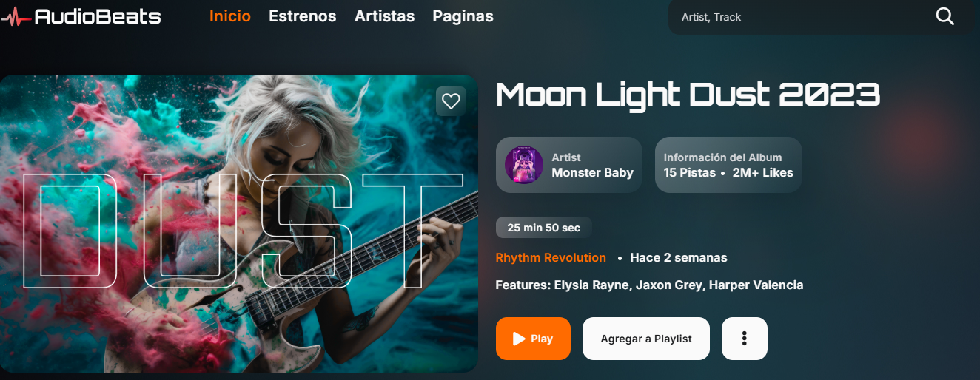
Task: Click the magnifying glass search icon
Action: click(x=945, y=16)
